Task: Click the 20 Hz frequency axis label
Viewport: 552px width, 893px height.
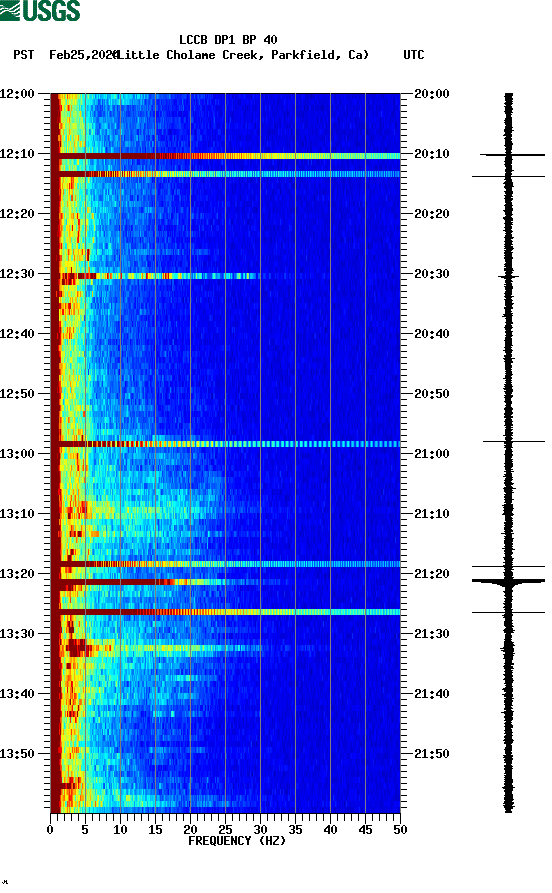Action: [190, 830]
